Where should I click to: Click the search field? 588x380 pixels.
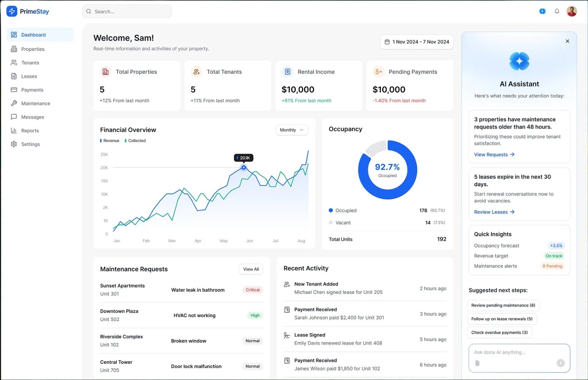point(127,11)
